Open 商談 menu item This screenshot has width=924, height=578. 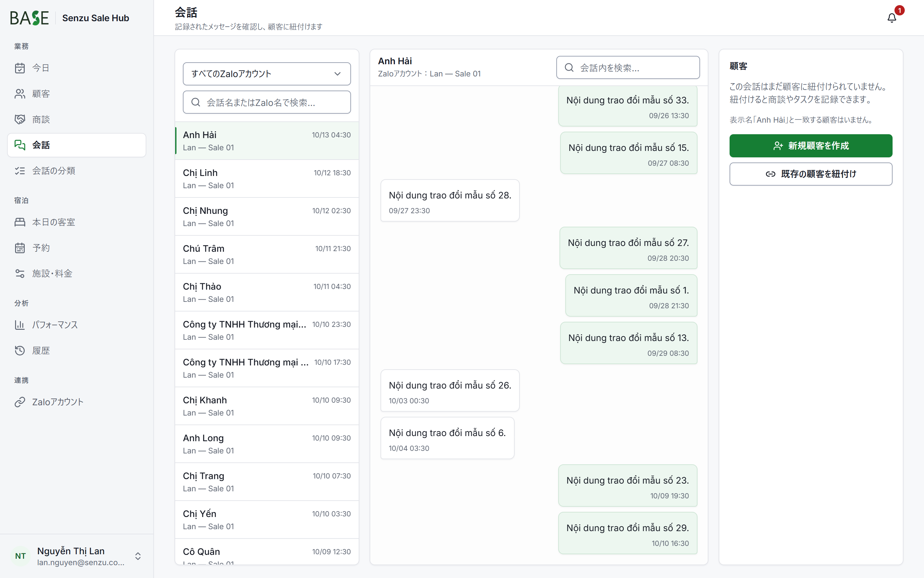click(77, 119)
